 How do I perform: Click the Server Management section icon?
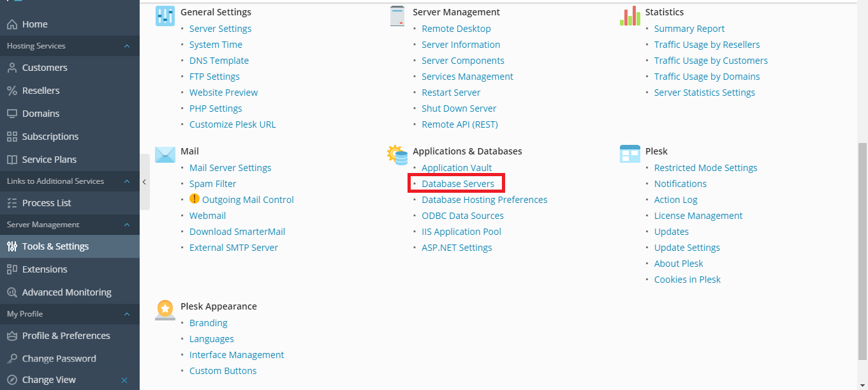click(x=397, y=17)
